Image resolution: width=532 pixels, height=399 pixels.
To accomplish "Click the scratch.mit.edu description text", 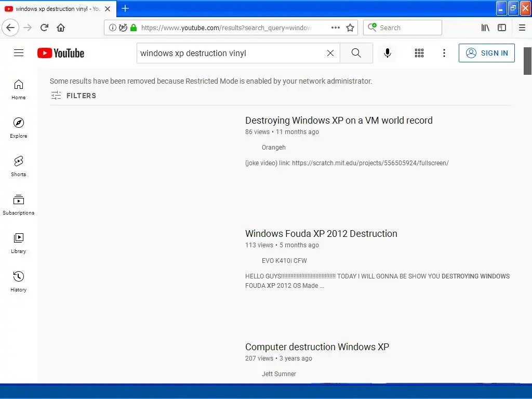I will click(x=347, y=163).
